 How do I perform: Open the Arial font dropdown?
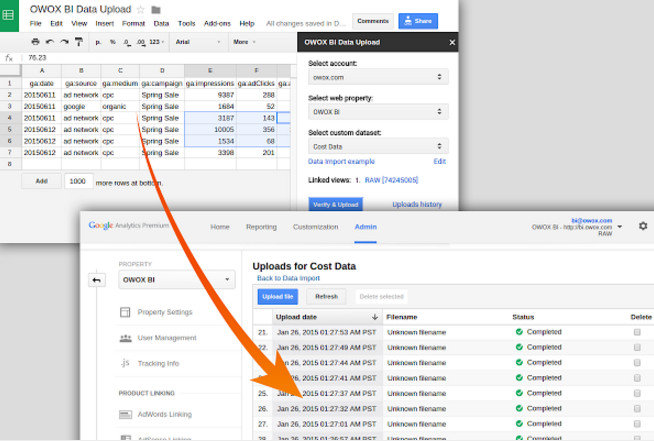pos(199,42)
